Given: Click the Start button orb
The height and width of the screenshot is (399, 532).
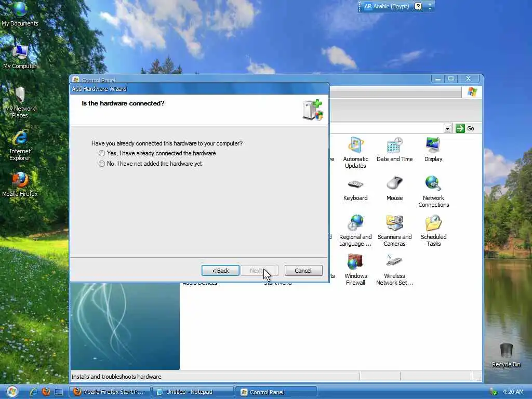Looking at the screenshot, I should [x=12, y=392].
